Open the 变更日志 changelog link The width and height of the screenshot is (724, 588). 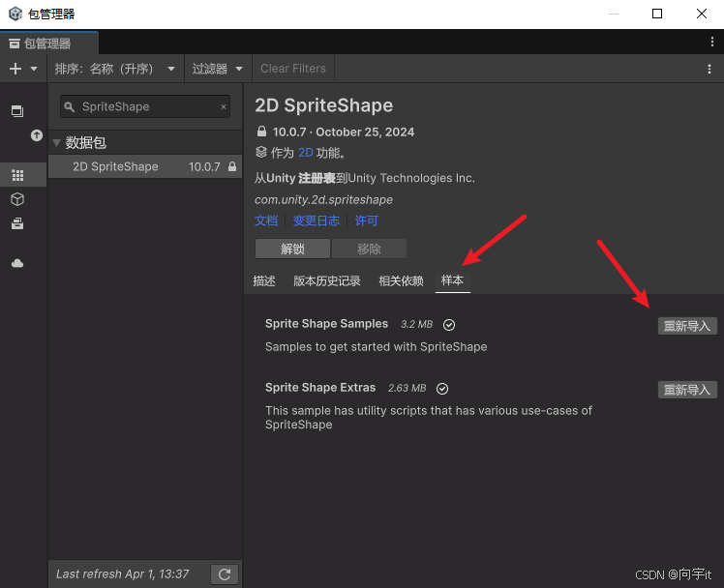[x=317, y=220]
